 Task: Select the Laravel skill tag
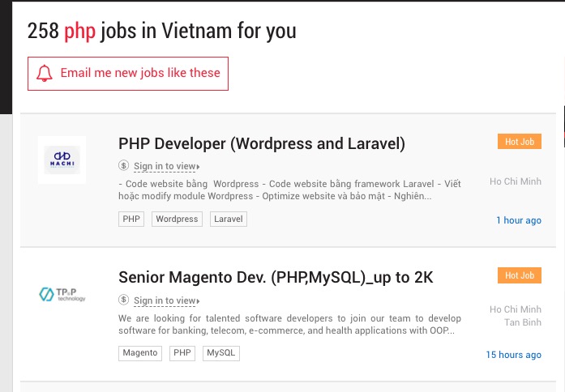tap(229, 219)
